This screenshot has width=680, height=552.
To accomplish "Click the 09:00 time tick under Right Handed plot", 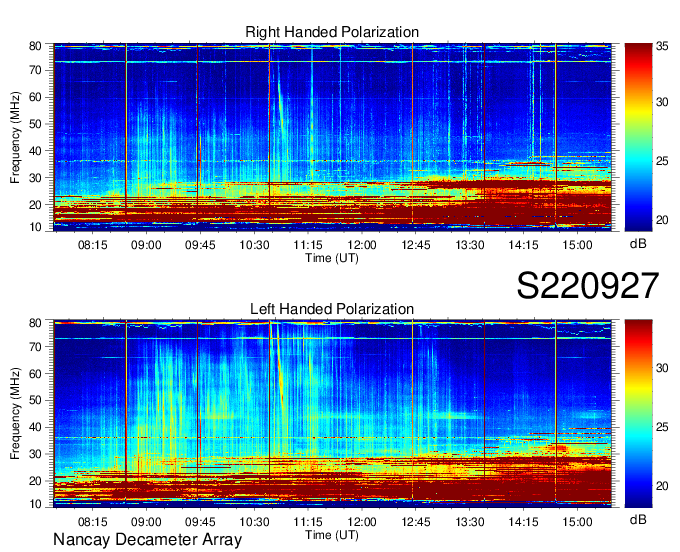I will pyautogui.click(x=146, y=245).
